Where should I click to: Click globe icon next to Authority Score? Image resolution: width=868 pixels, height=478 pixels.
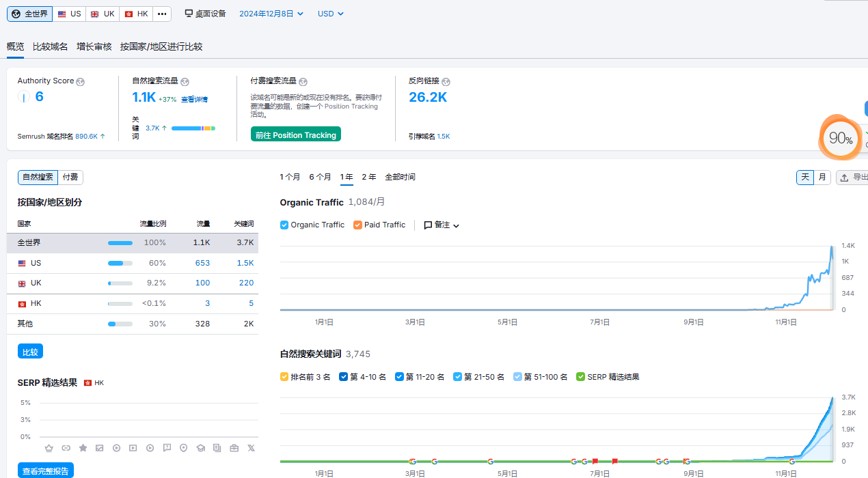pyautogui.click(x=81, y=82)
